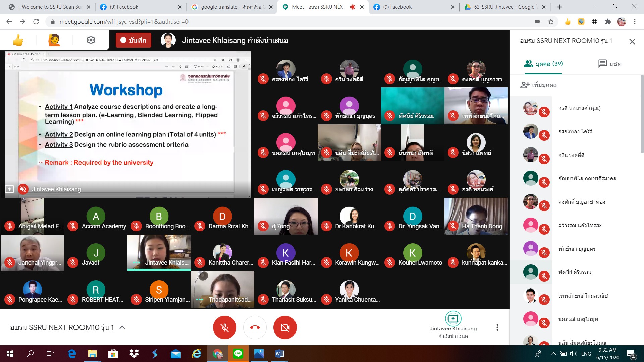The image size is (644, 362).
Task: Open the three-dot more options menu
Action: click(497, 327)
